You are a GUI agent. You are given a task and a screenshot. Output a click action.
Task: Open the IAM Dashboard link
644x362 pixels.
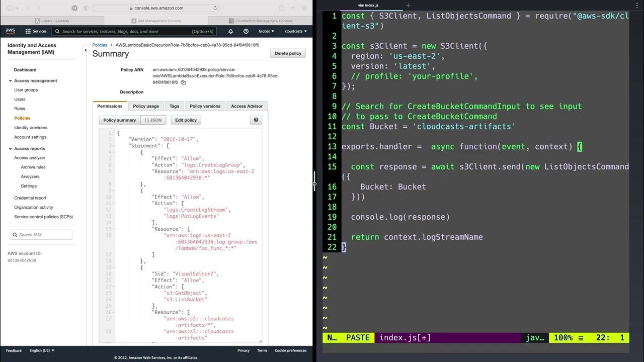[x=25, y=70]
